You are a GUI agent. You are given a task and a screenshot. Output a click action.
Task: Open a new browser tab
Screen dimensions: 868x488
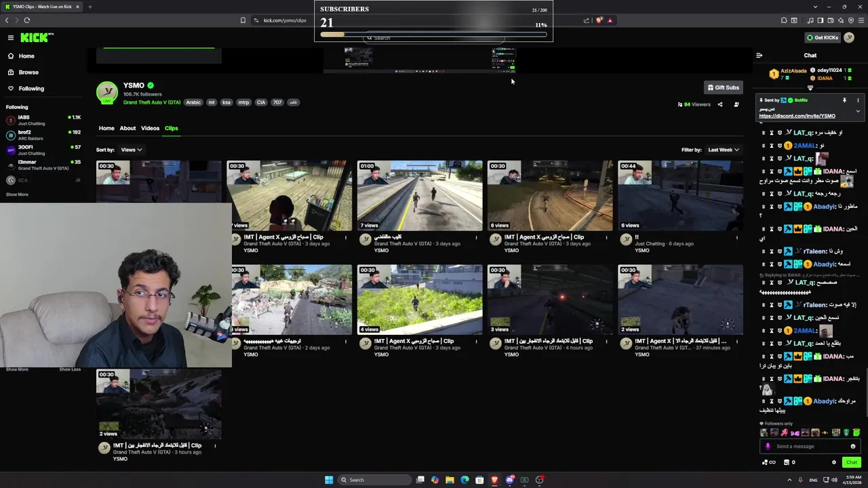[x=90, y=7]
